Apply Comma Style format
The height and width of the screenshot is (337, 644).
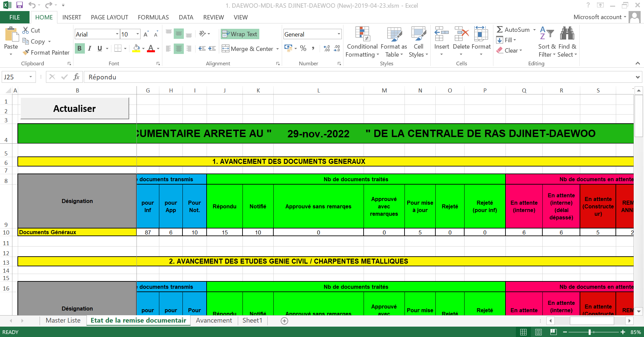313,48
